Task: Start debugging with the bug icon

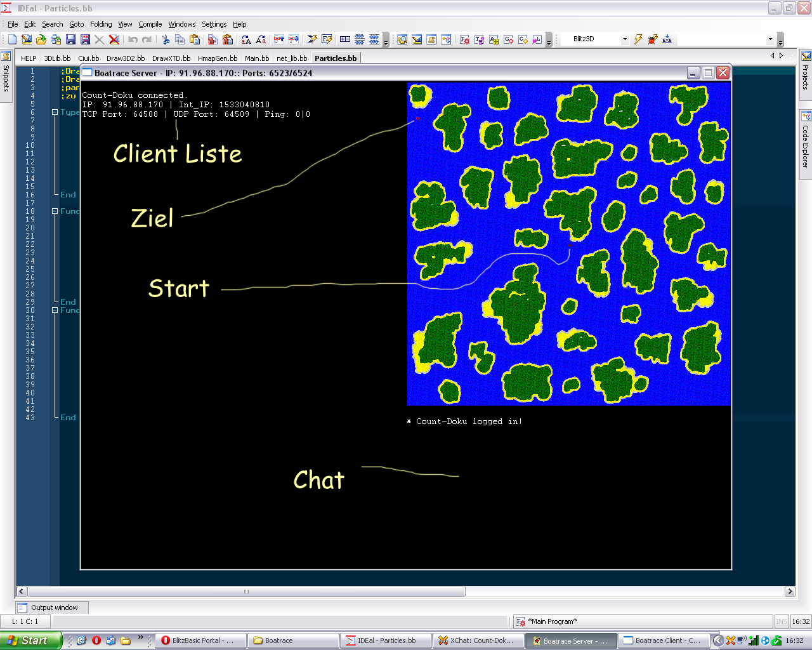Action: 652,39
